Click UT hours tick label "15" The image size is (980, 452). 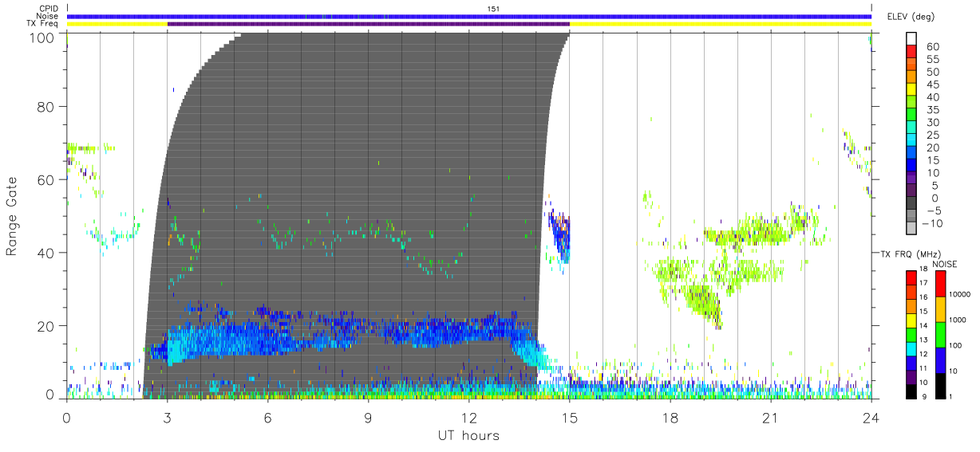[570, 418]
